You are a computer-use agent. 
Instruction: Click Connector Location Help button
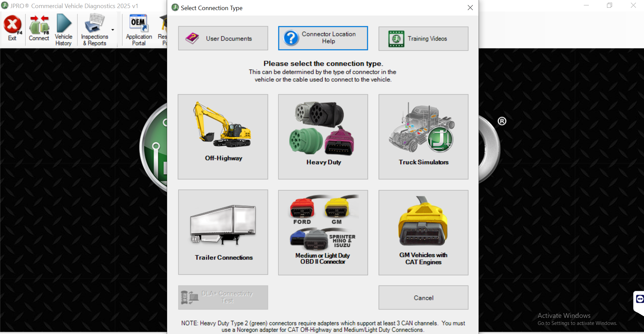point(323,38)
